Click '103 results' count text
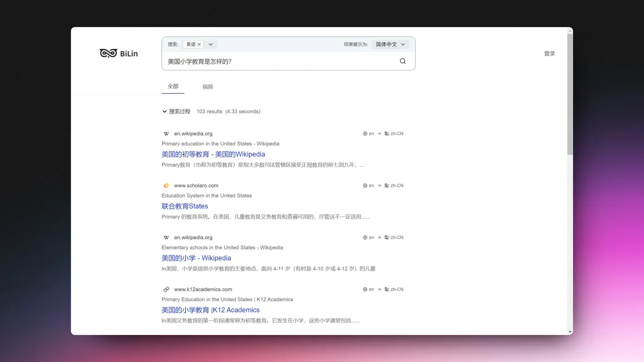644x362 pixels. click(209, 112)
